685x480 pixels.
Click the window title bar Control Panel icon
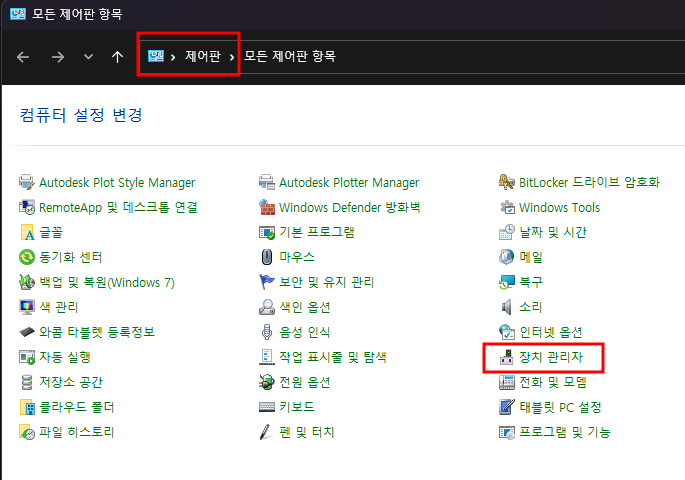18,14
